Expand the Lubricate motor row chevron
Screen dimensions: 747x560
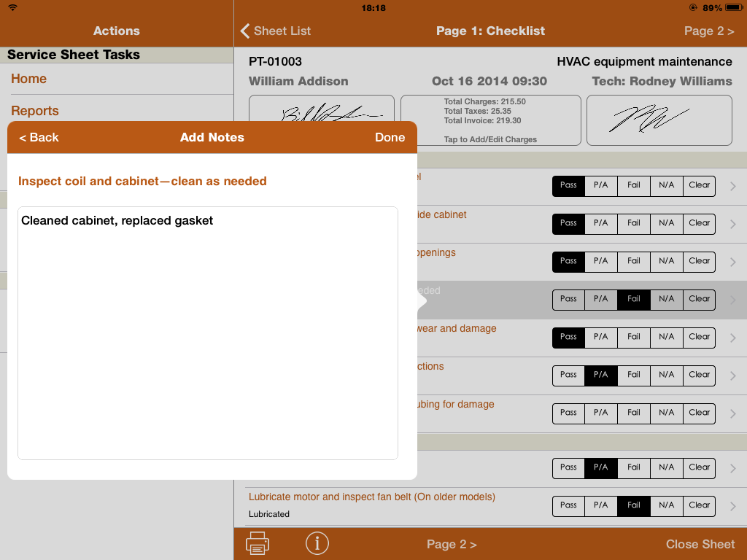732,506
